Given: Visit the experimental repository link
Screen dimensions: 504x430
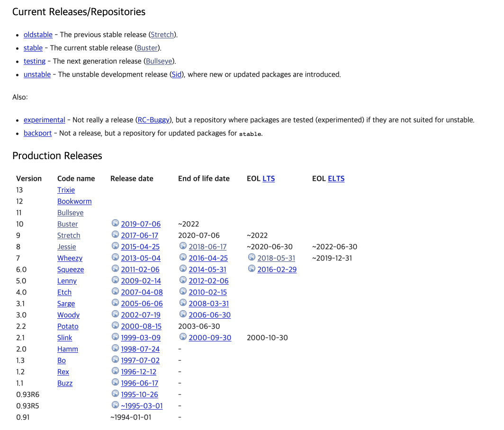Looking at the screenshot, I should click(x=45, y=120).
